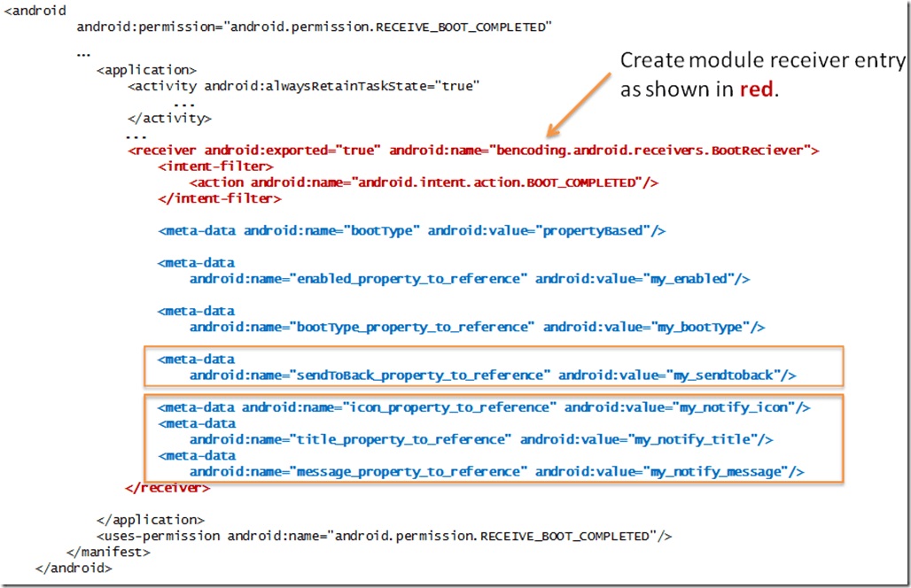Click the bootType_property_to_reference attribute line
Screen dimensions: 911x588
[x=477, y=327]
